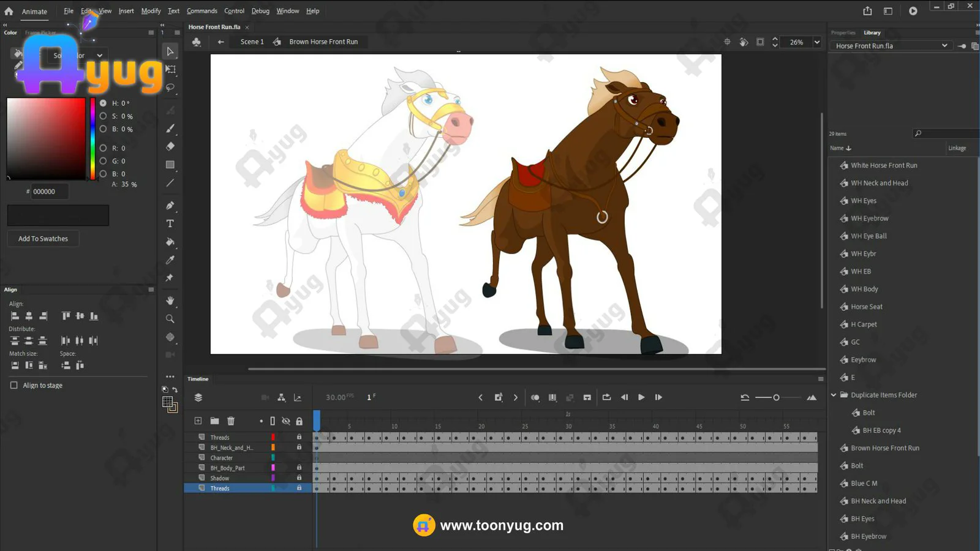Go back to Scene 1
Viewport: 980px width, 551px height.
(252, 42)
